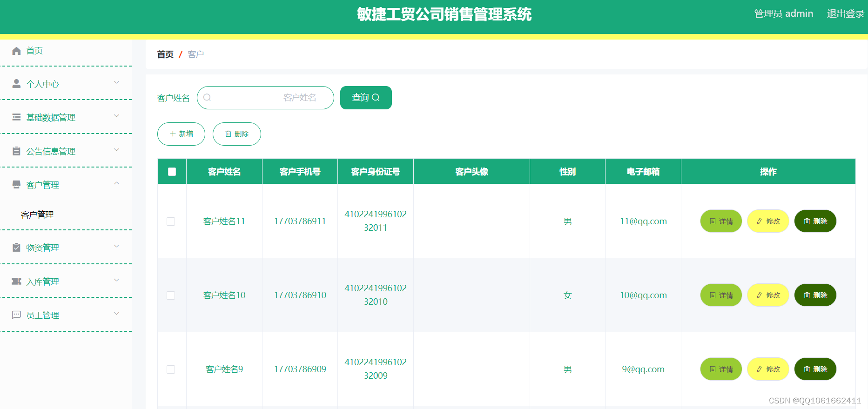This screenshot has width=868, height=409.
Task: View 详情 for 客户姓名10
Action: 721,295
